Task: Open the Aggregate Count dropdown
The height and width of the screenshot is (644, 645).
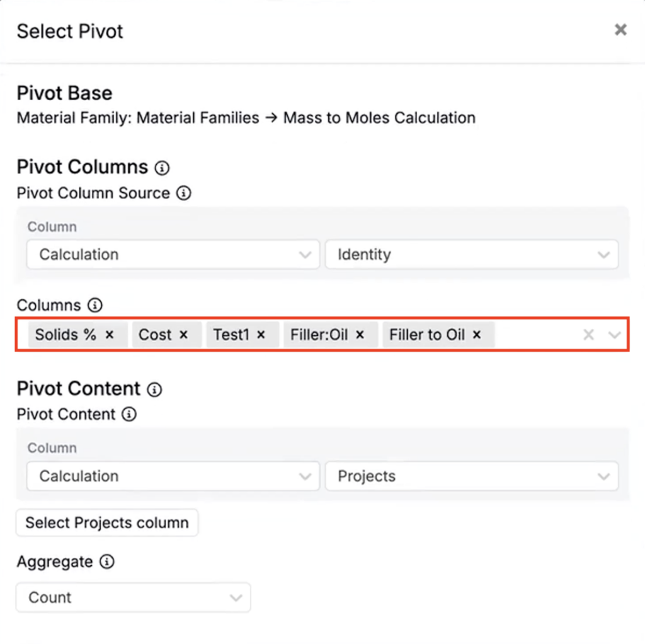Action: pos(133,597)
